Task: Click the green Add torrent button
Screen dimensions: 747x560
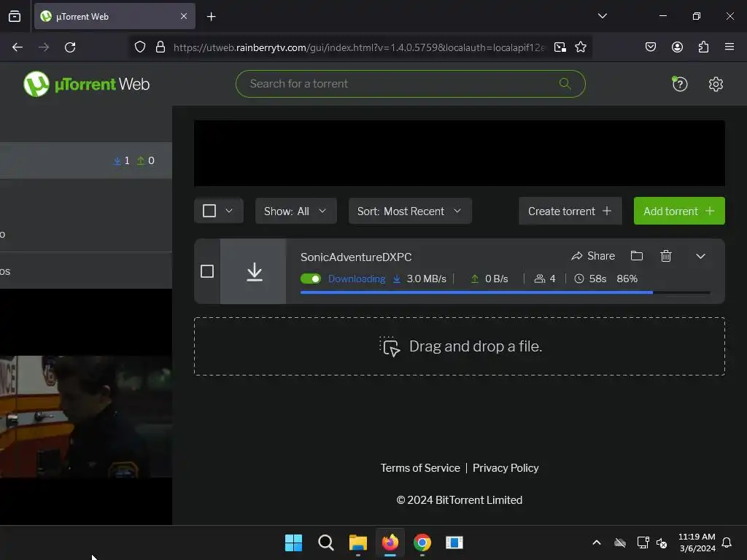Action: [x=679, y=211]
